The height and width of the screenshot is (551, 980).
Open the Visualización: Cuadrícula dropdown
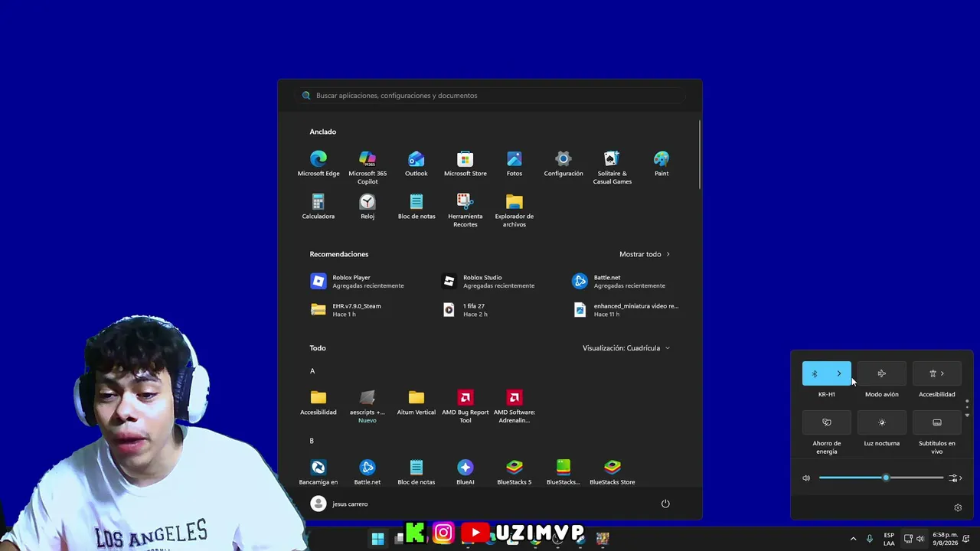tap(626, 348)
